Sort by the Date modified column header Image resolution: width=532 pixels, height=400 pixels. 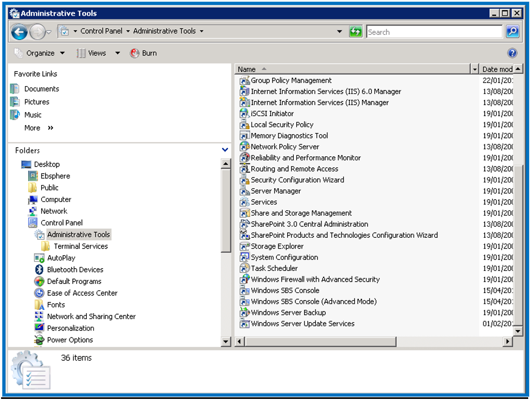497,69
